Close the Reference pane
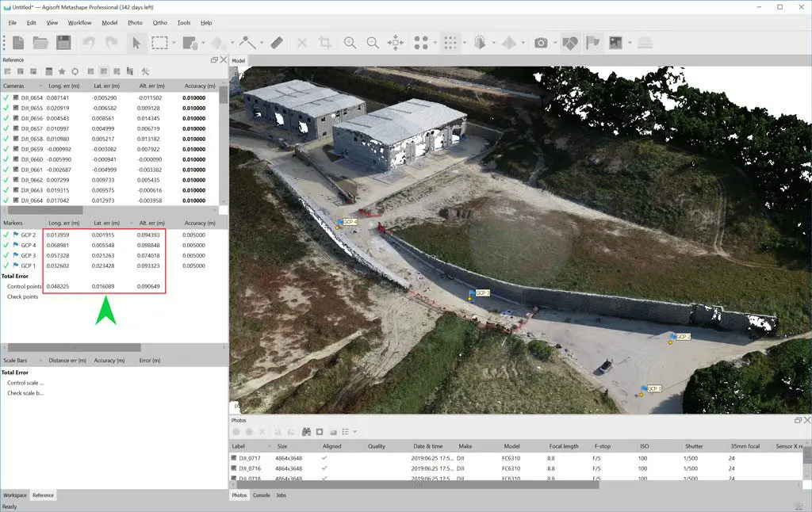The image size is (812, 512). [224, 60]
